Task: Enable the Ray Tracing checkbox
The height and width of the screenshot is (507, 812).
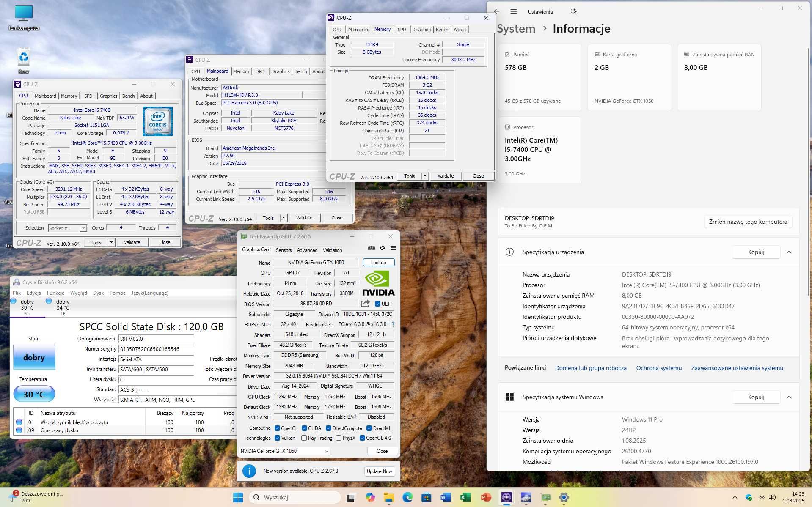Action: click(304, 438)
